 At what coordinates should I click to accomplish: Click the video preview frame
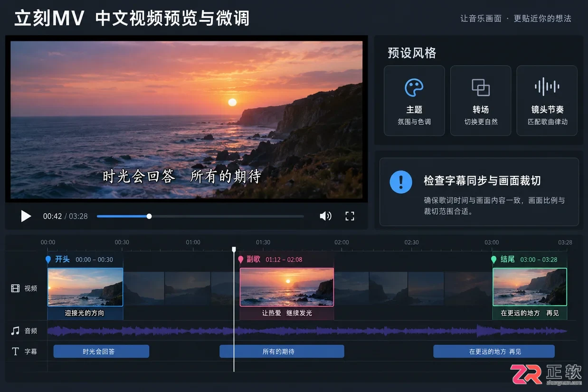[186, 119]
